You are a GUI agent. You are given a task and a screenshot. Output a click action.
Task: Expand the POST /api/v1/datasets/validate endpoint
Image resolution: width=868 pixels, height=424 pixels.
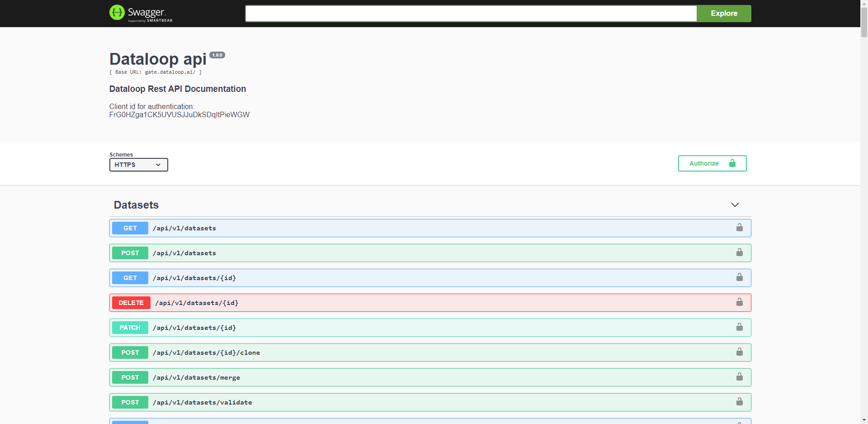(x=362, y=402)
